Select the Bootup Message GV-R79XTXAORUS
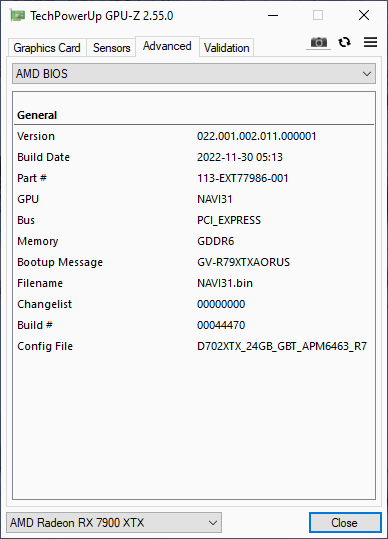This screenshot has height=539, width=388. (x=243, y=262)
